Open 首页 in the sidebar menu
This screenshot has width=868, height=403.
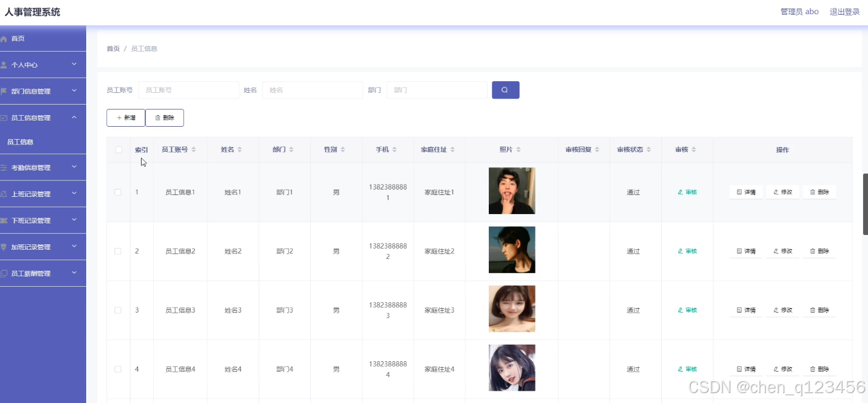[x=43, y=39]
